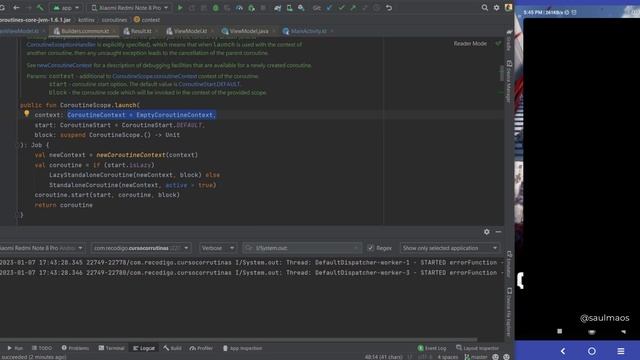Viewport: 640px width, 360px height.
Task: Follow the CoroutineStart.DEFAULT doc link
Action: point(209,84)
